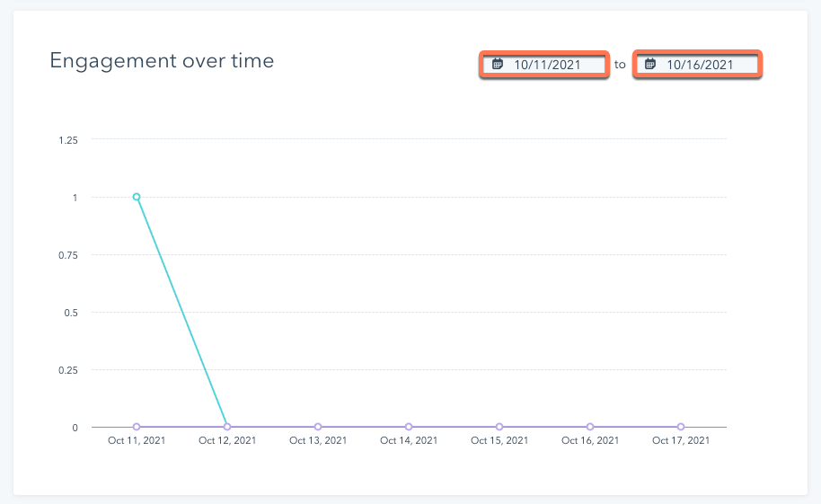Click the data point on Oct 16, 2021

(x=590, y=427)
